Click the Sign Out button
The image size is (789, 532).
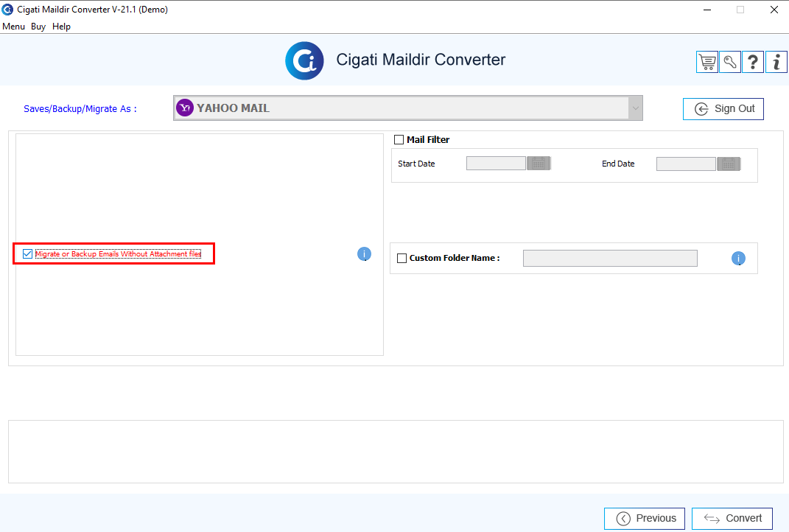[723, 109]
